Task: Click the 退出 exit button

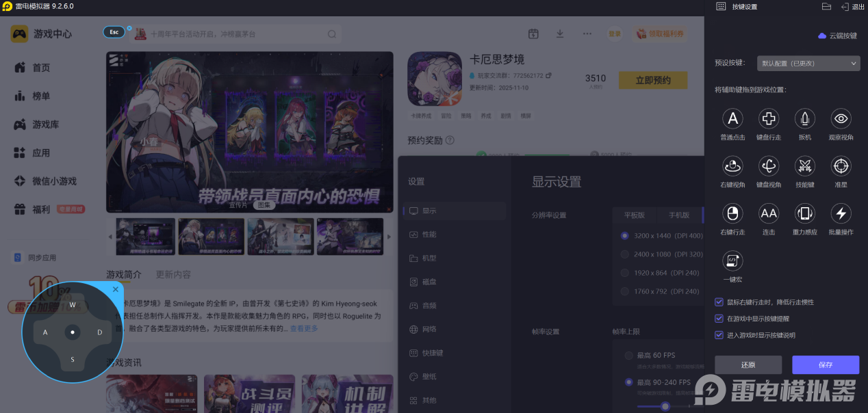Action: tap(853, 6)
